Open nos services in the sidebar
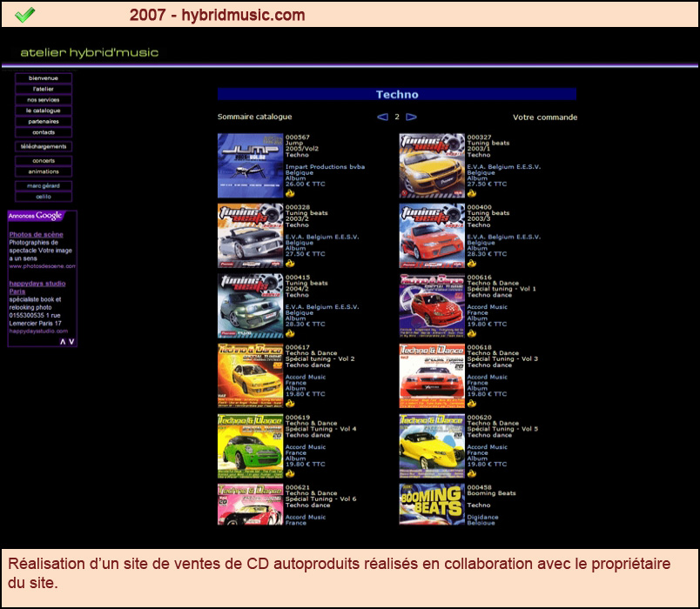 44,100
